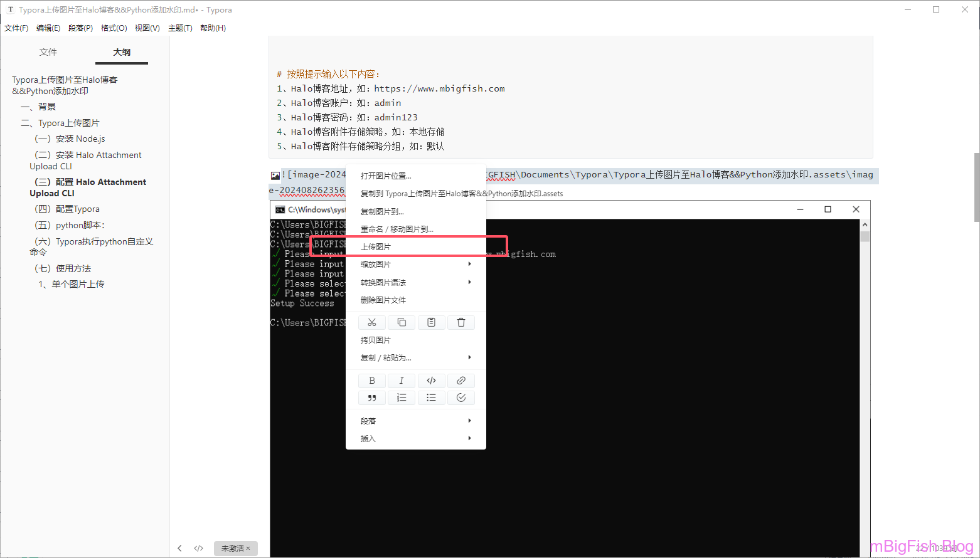Choose 重命名 / 移动图片到 entry

pos(416,229)
